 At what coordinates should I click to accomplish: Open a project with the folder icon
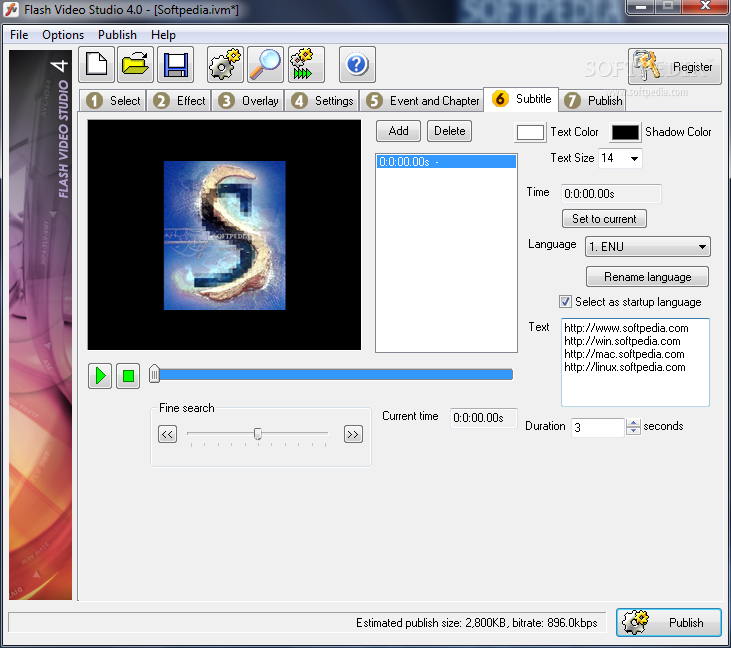[135, 64]
